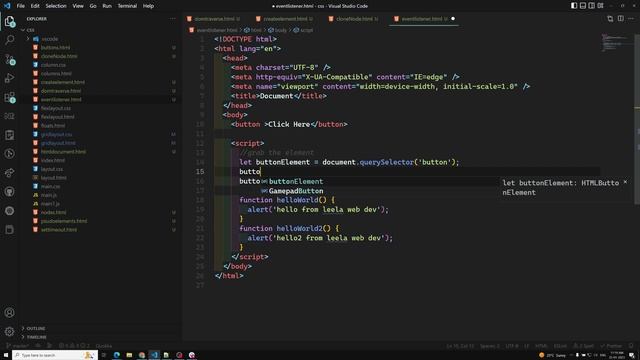The height and width of the screenshot is (360, 640).
Task: Click Ln/Col cursor position in status bar
Action: (x=460, y=346)
